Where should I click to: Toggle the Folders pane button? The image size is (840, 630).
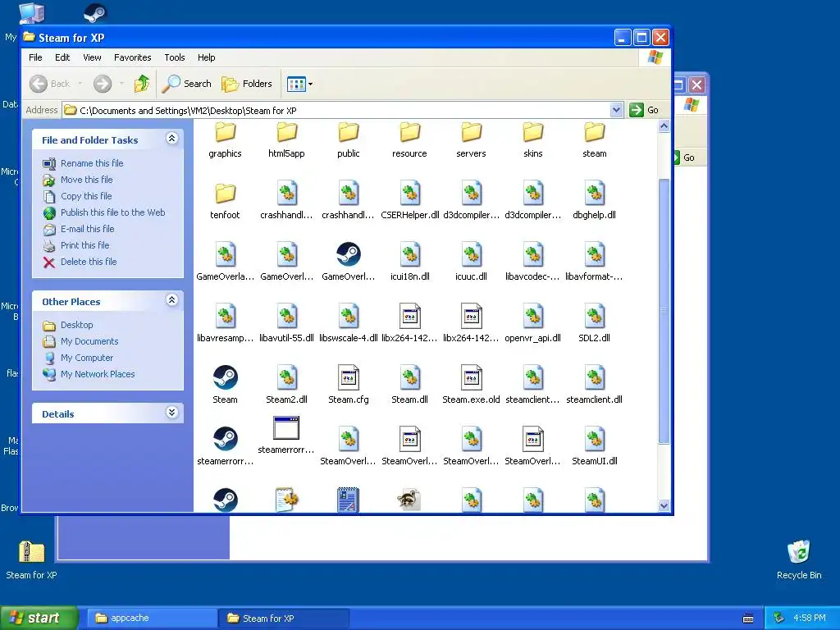click(247, 84)
